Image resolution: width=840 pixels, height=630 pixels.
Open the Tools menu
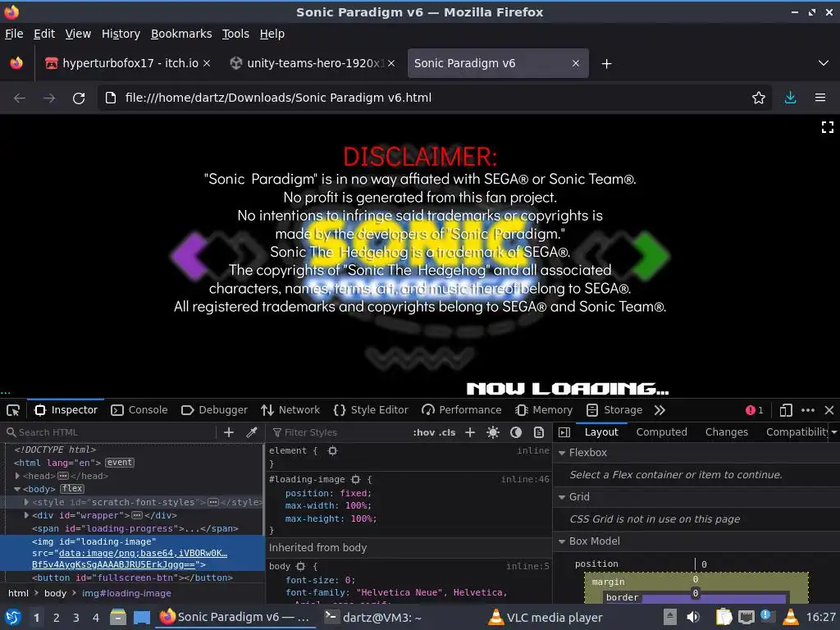[235, 34]
